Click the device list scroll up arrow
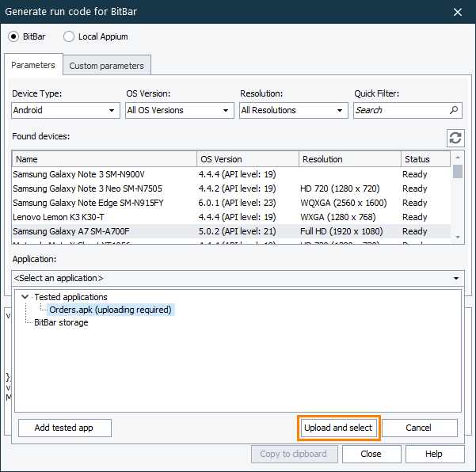This screenshot has width=476, height=472. click(x=458, y=158)
